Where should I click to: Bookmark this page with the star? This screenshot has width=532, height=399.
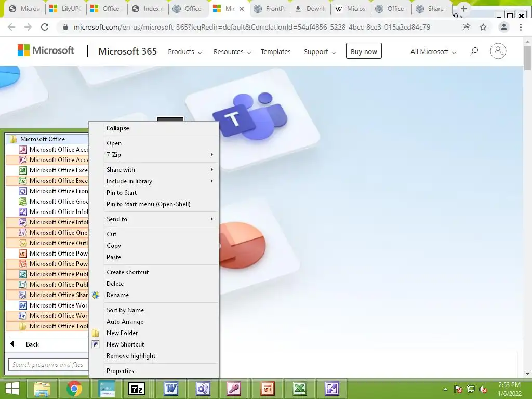[x=483, y=27]
